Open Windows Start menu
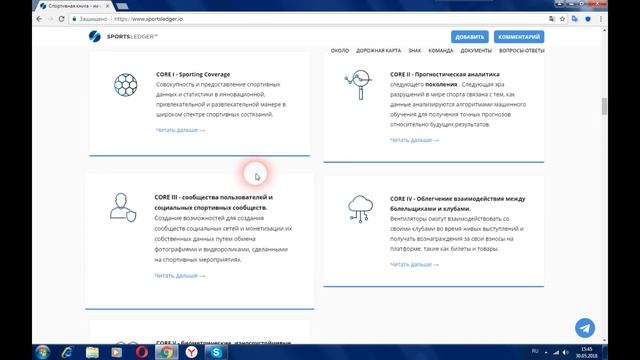640x360 pixels. [43, 352]
